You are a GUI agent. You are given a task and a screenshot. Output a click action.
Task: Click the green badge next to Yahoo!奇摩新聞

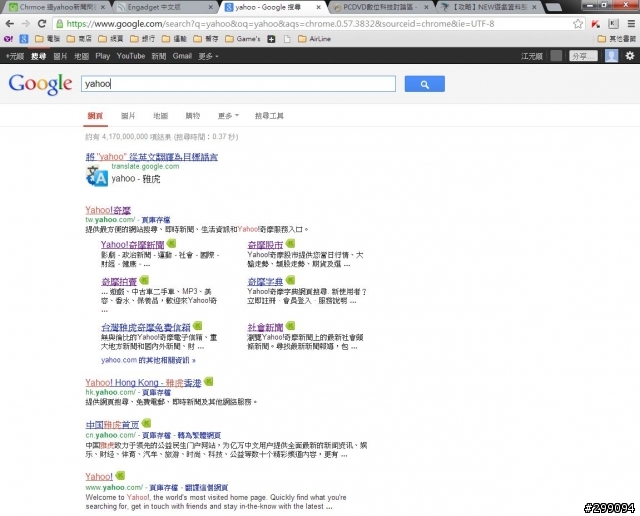click(171, 243)
